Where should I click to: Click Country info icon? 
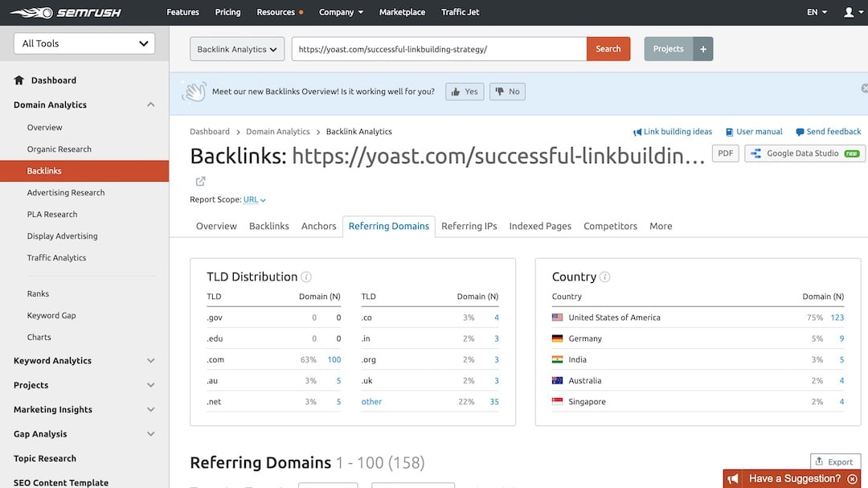(604, 277)
